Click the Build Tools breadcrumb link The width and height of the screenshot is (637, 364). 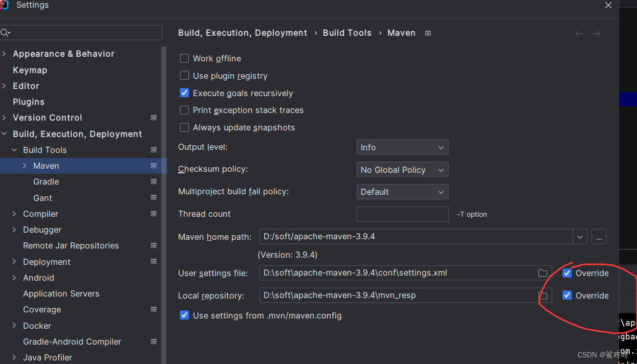[347, 33]
